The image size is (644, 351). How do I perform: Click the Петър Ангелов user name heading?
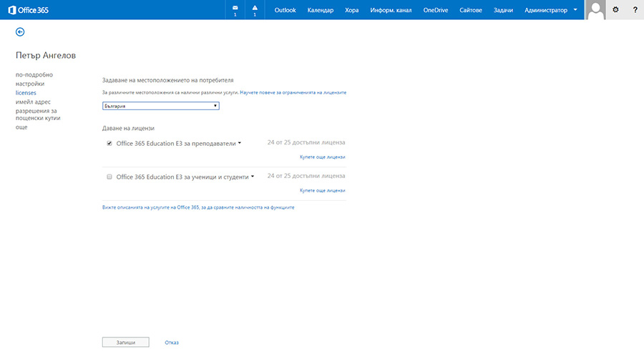pos(46,56)
